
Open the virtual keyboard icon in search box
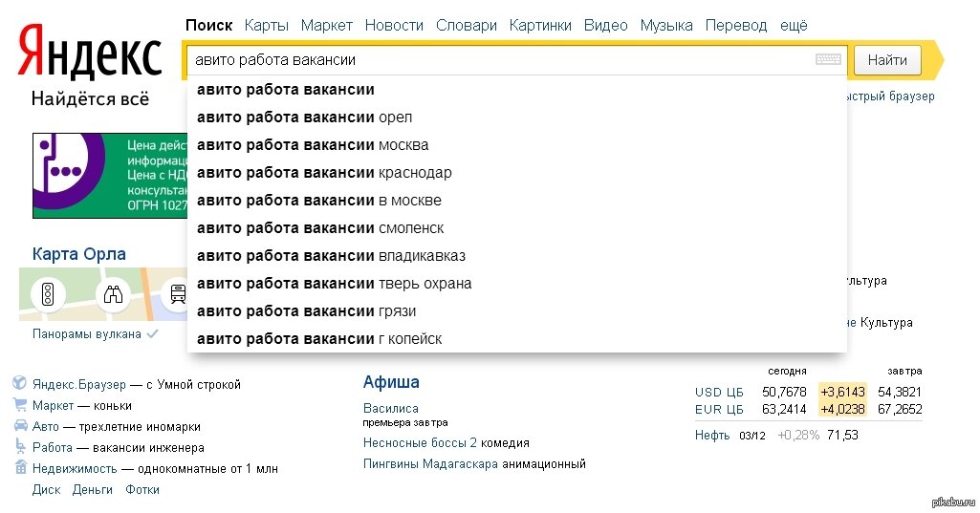pyautogui.click(x=828, y=59)
